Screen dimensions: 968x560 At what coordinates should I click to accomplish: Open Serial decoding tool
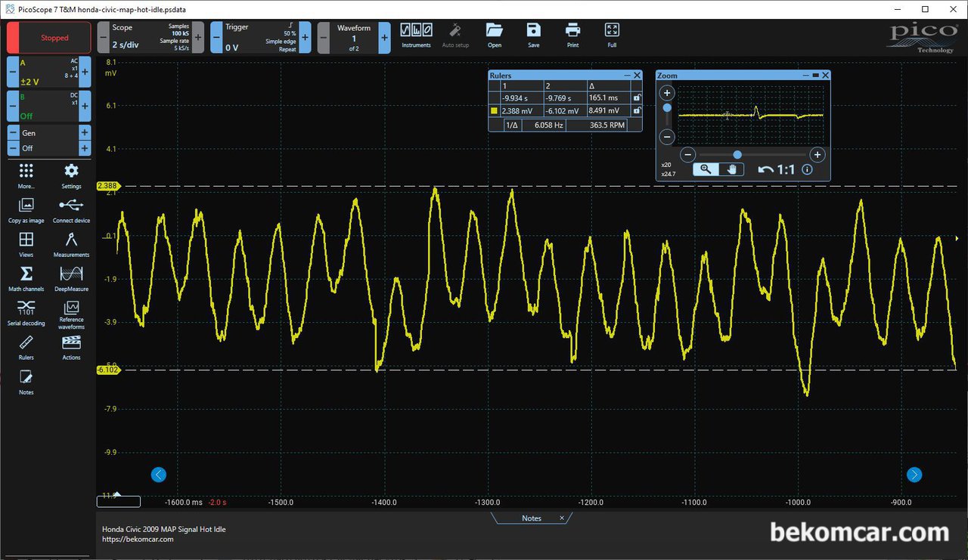click(26, 313)
